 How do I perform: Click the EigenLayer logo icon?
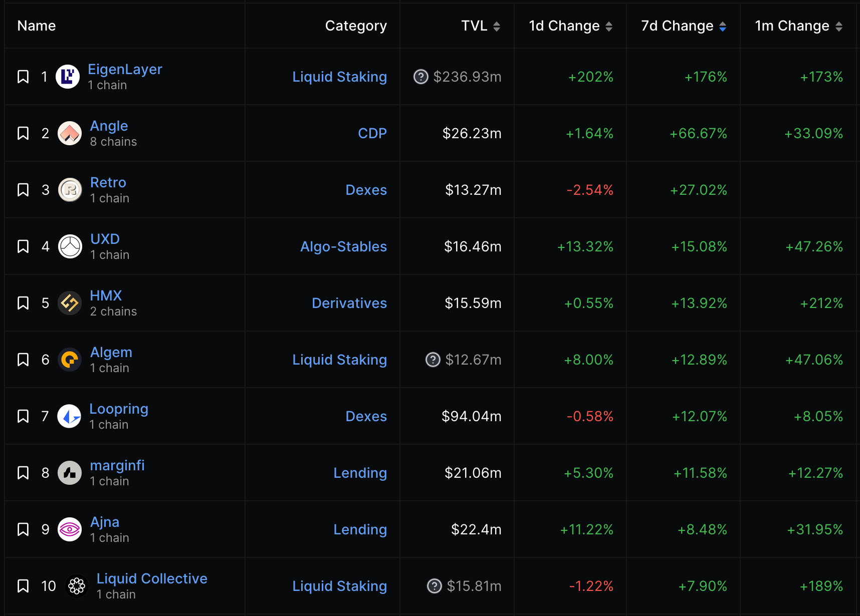tap(68, 77)
